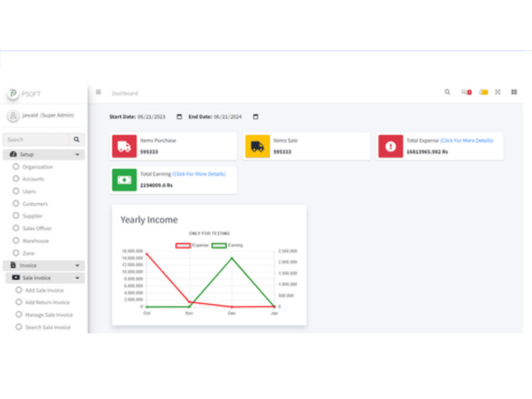The image size is (532, 399).
Task: Click the End Date value 06/21/2024
Action: 228,117
